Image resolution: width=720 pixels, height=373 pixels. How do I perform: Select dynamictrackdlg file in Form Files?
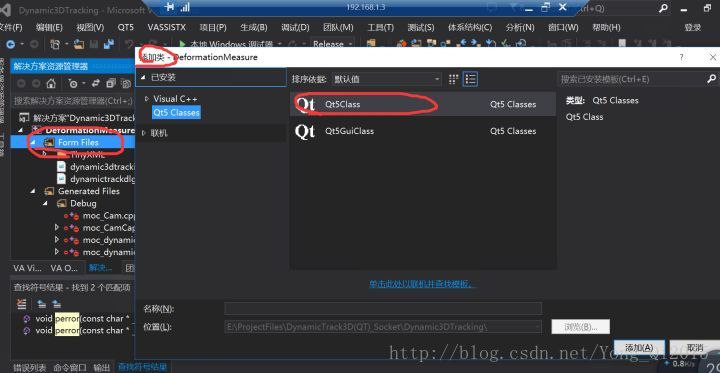pos(102,179)
